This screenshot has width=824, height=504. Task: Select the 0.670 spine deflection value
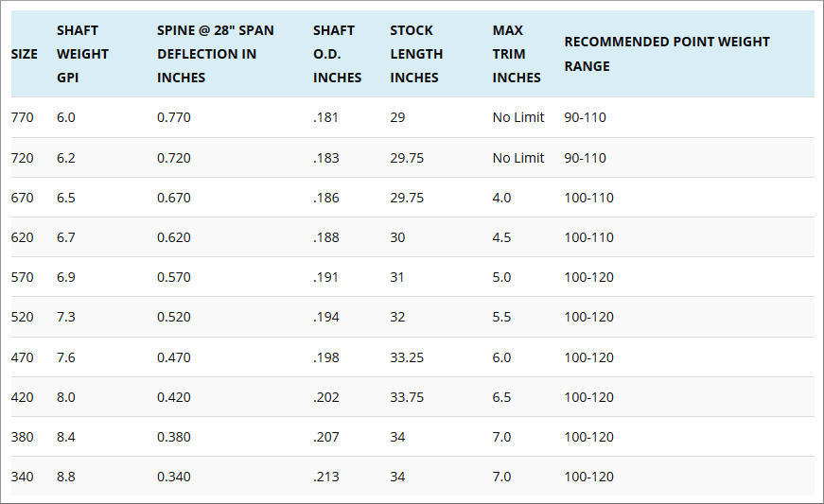174,198
